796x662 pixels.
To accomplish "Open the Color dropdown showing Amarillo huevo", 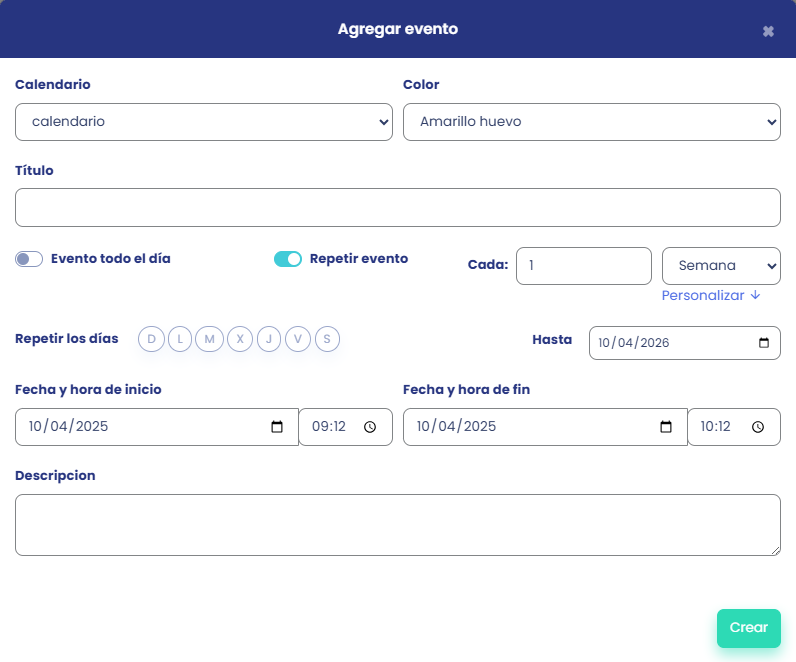I will point(591,122).
